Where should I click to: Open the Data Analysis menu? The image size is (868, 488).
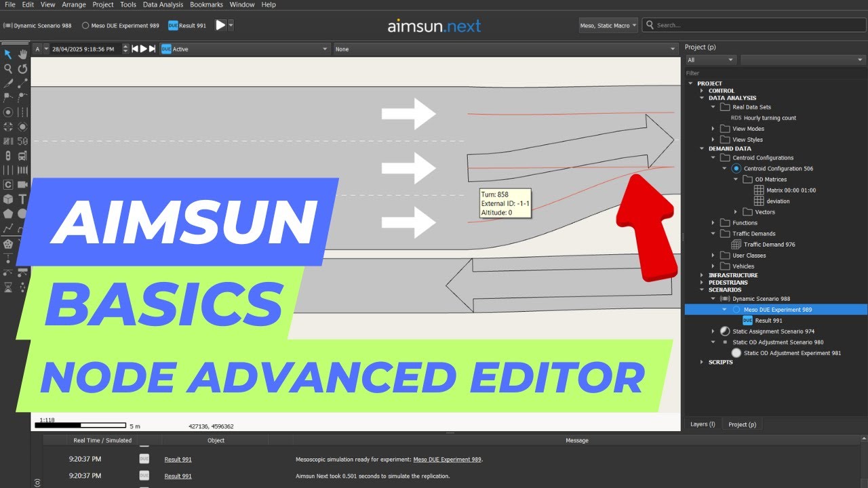pyautogui.click(x=163, y=5)
